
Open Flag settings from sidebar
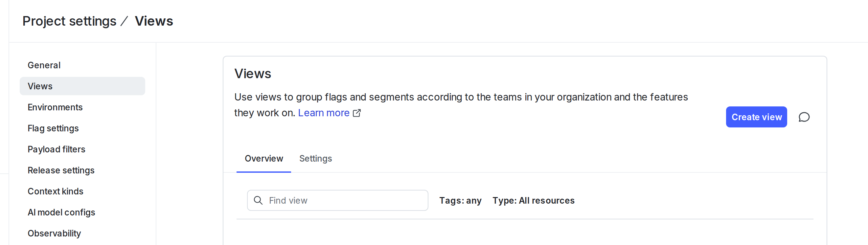[x=53, y=128]
